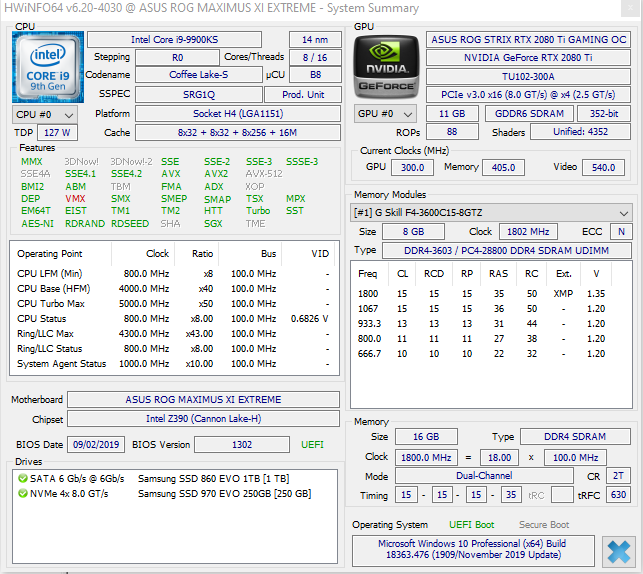Click the Motherboard ASUS ROG MAXIMUS XI EXTREME field
643x574 pixels.
[203, 399]
